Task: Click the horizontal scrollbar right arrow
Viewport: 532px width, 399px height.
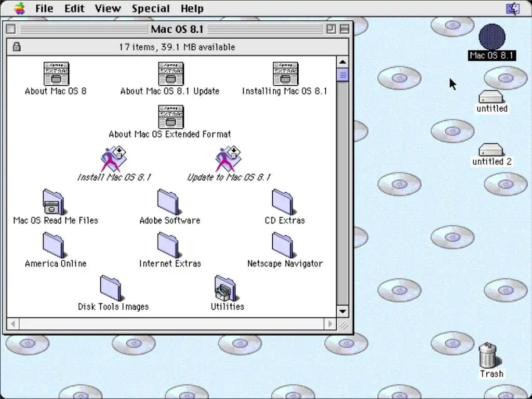Action: coord(330,324)
